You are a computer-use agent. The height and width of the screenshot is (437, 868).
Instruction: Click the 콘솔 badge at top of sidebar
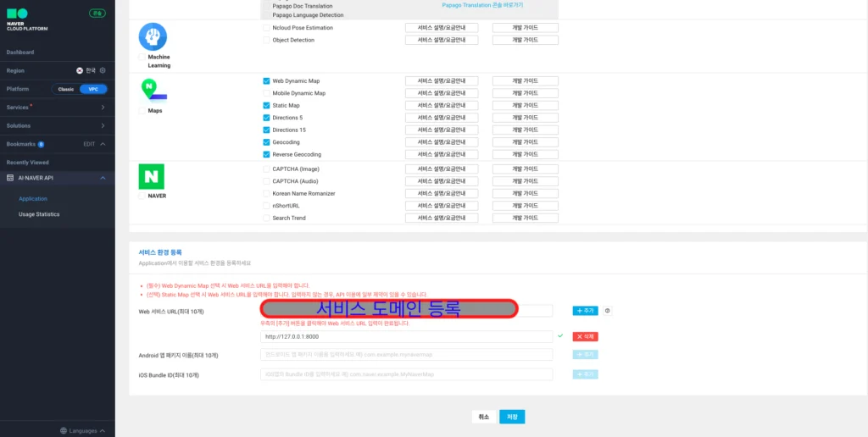97,14
